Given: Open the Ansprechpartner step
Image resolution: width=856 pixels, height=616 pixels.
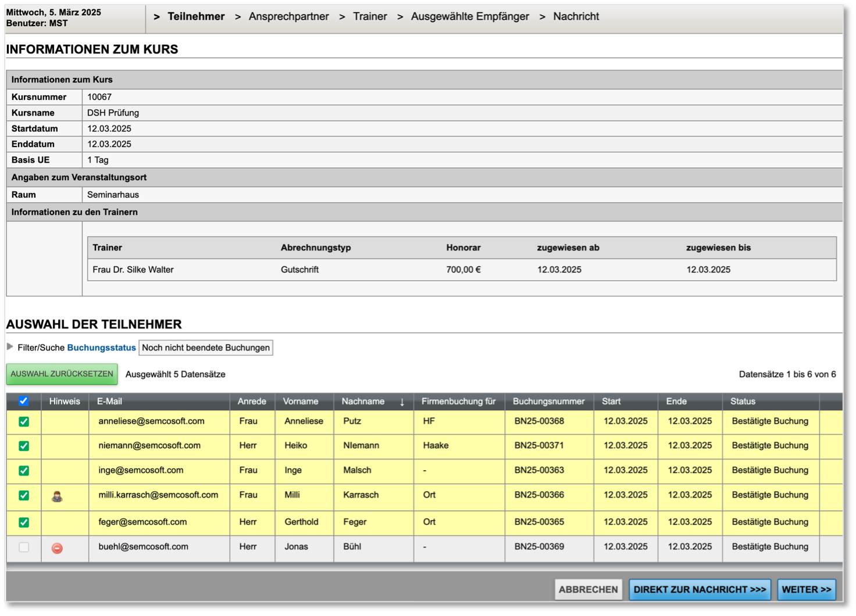Looking at the screenshot, I should pyautogui.click(x=288, y=16).
